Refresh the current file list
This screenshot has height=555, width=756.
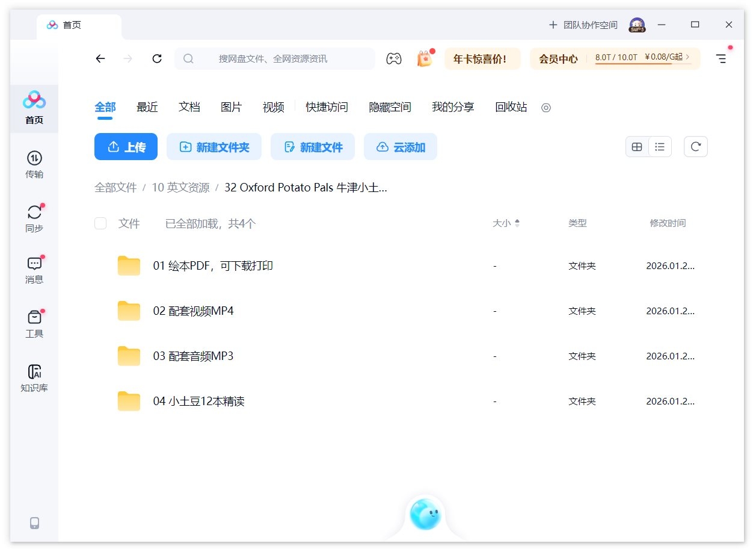click(x=696, y=146)
